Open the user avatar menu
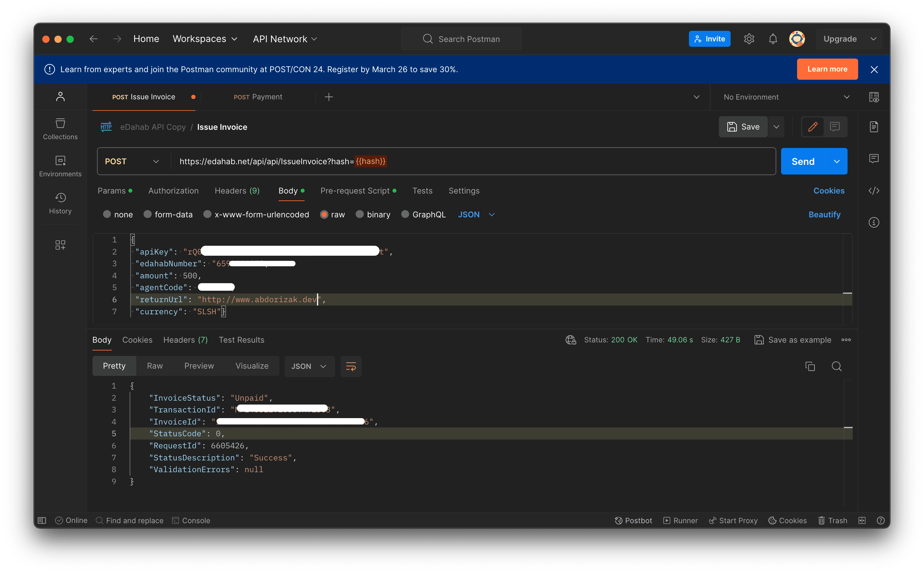Screen dimensions: 924x573 click(x=797, y=39)
